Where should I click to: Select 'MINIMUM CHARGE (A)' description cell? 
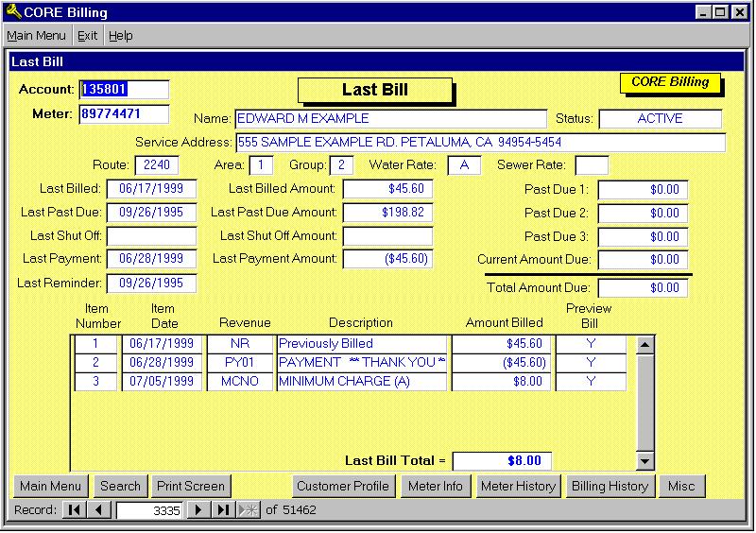(x=362, y=381)
